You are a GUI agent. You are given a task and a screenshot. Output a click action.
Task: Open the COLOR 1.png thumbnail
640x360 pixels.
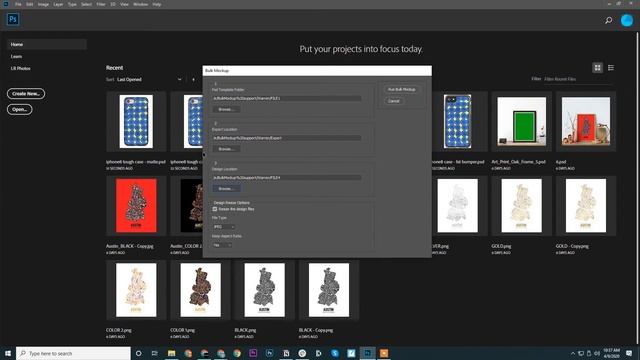pos(200,290)
